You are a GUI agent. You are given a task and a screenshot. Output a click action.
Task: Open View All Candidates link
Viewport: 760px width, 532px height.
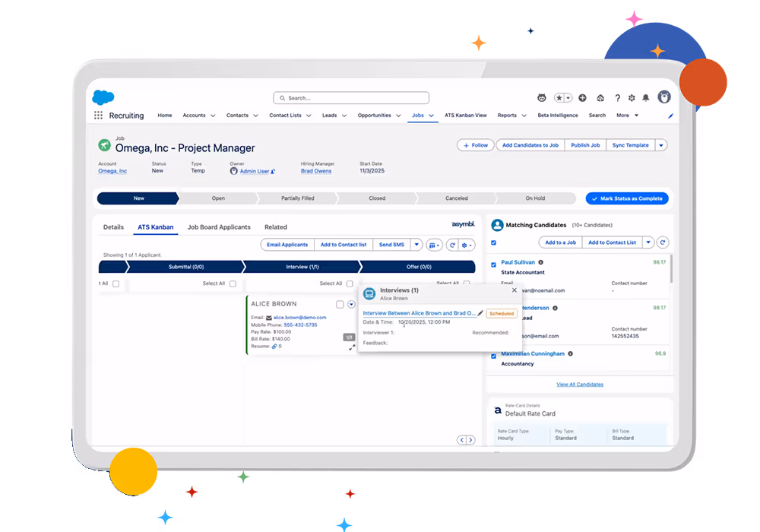coord(580,385)
